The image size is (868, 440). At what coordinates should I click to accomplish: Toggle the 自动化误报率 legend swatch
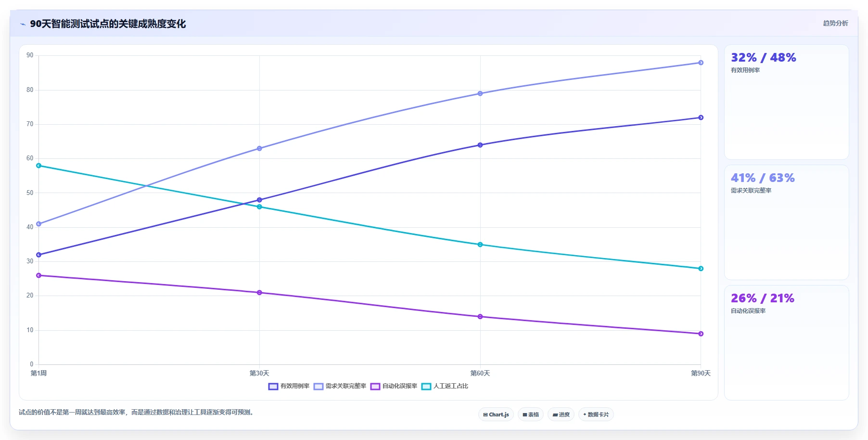click(x=375, y=386)
